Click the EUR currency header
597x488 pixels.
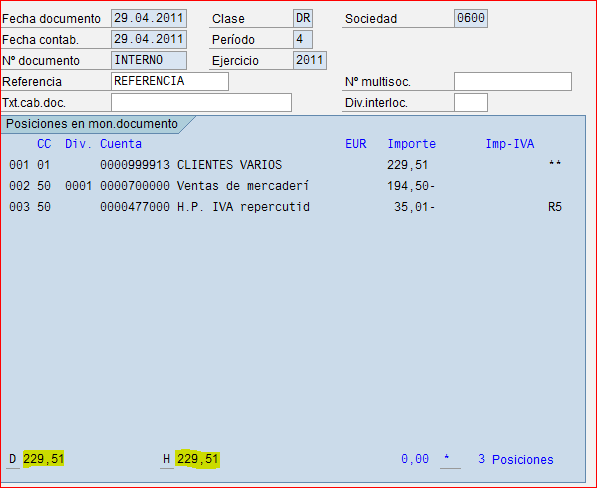(x=356, y=144)
